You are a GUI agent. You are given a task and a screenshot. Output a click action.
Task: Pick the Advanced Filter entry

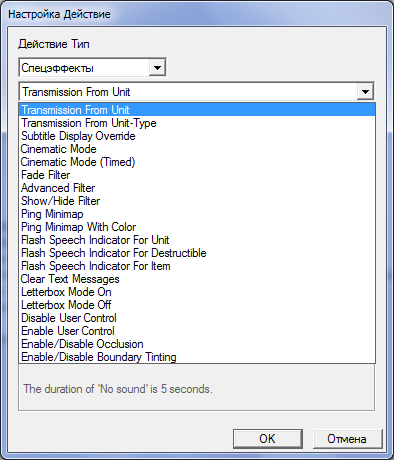click(197, 188)
